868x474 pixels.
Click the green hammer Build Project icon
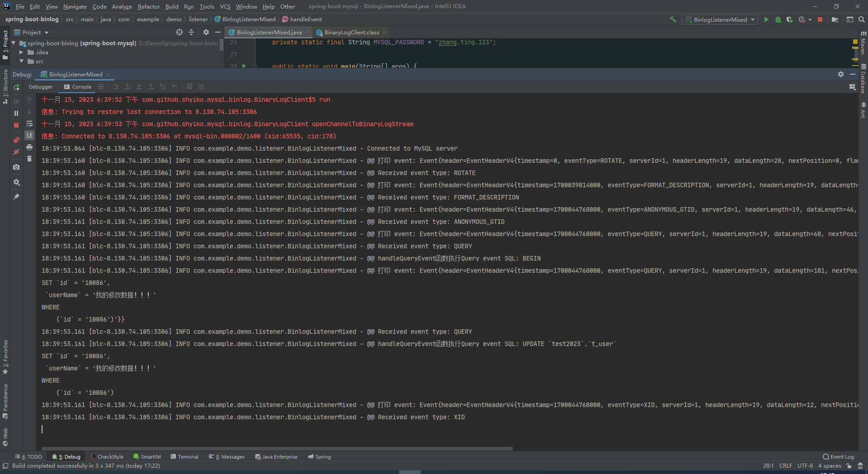point(673,19)
